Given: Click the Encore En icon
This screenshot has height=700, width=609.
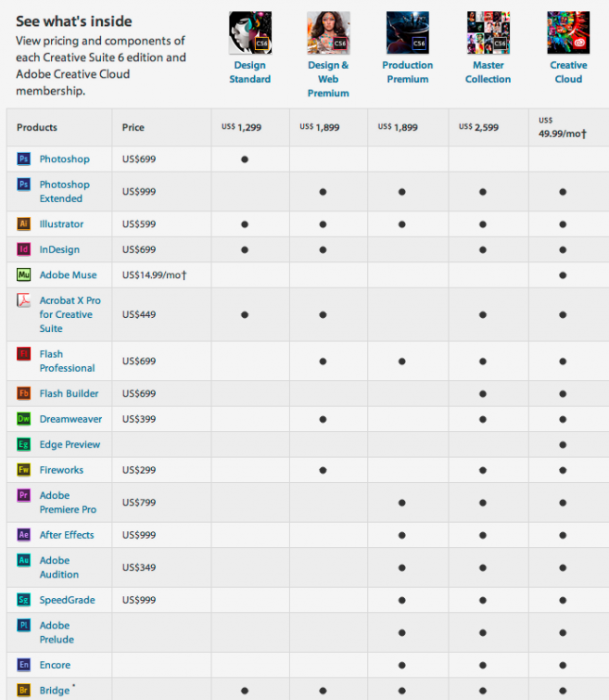Looking at the screenshot, I should [x=24, y=664].
